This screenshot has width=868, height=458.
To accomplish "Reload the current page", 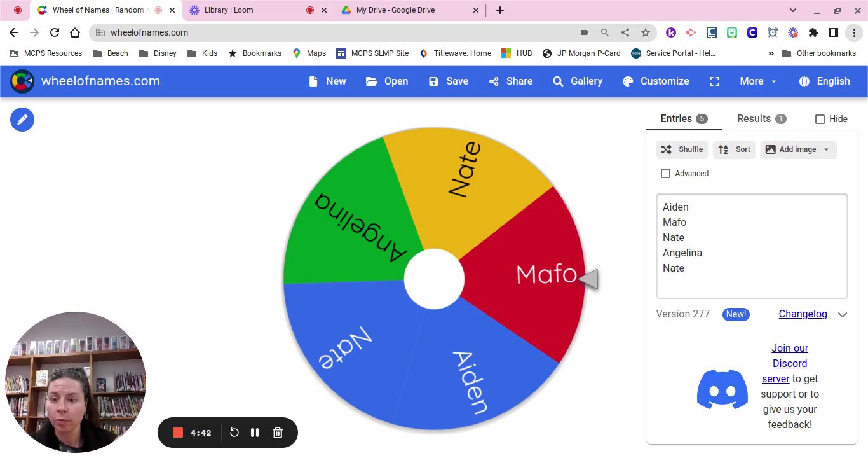I will coord(55,32).
